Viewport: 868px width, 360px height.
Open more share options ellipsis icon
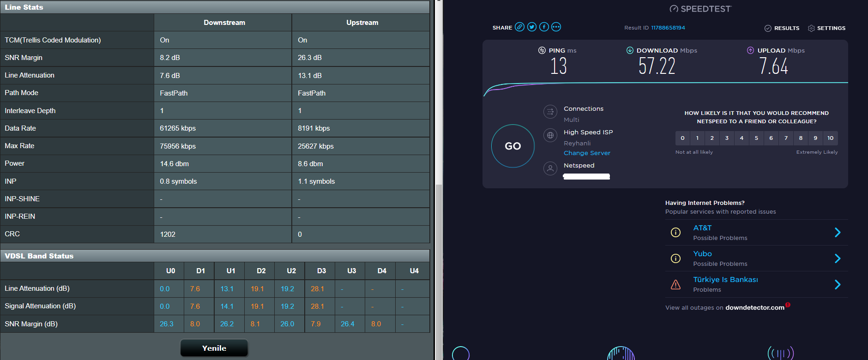tap(556, 27)
